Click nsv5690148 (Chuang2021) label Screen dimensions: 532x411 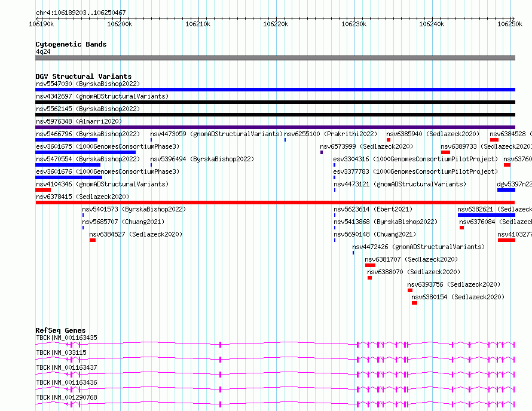click(375, 234)
